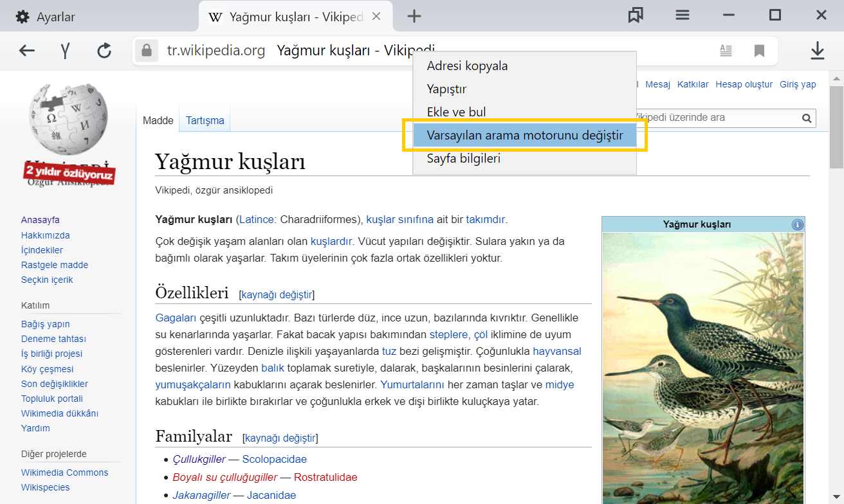This screenshot has height=504, width=844.
Task: Click the padlock site security icon
Action: coord(147,51)
